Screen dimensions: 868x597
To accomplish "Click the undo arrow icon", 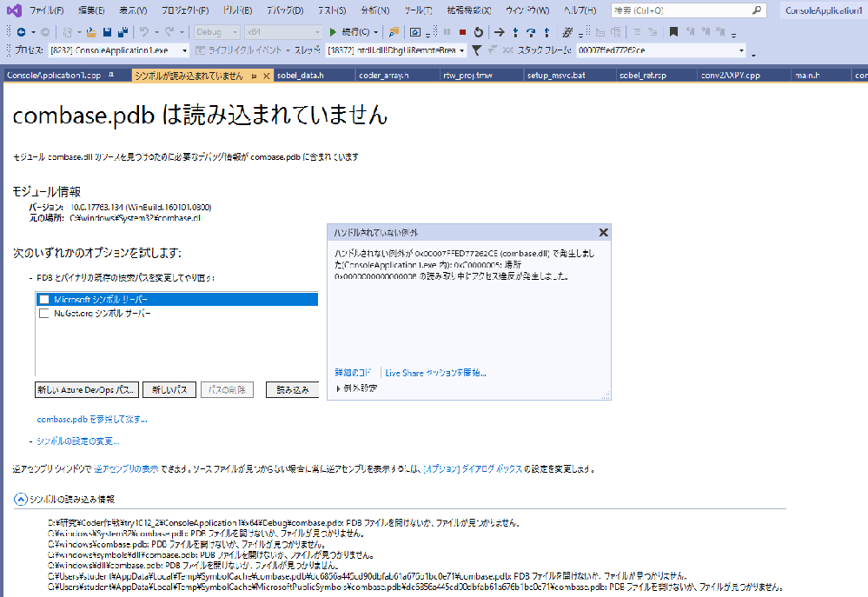I will (x=144, y=32).
